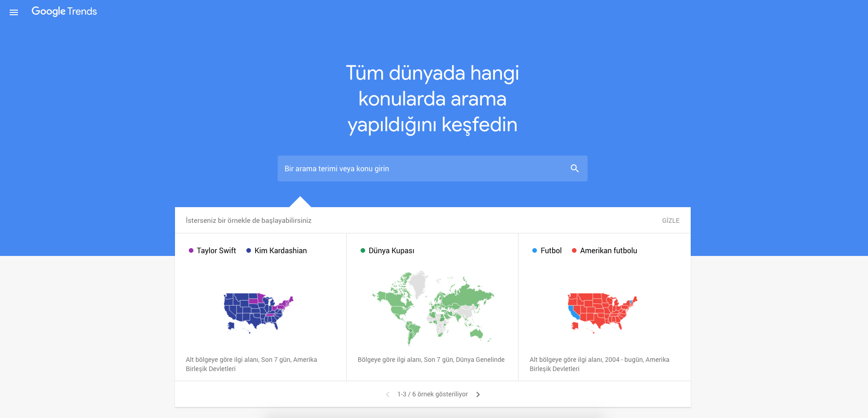Click the light blue Futbol legend dot
Viewport: 868px width, 418px height.
pyautogui.click(x=535, y=250)
